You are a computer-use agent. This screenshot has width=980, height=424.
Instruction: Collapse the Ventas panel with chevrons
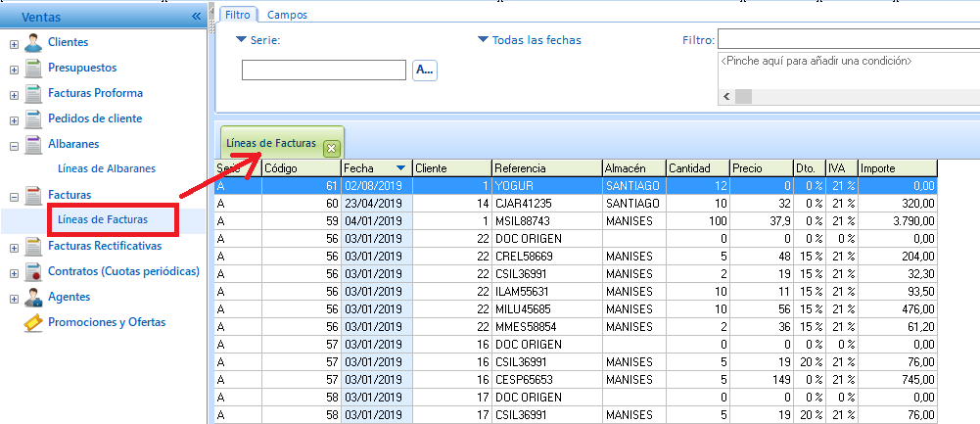(196, 17)
